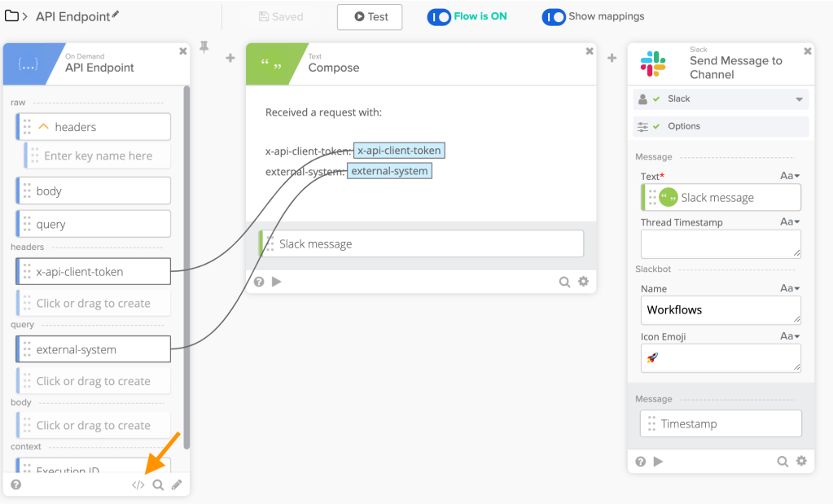Click the magnifier icon in the Compose footer
The image size is (833, 504).
click(564, 281)
